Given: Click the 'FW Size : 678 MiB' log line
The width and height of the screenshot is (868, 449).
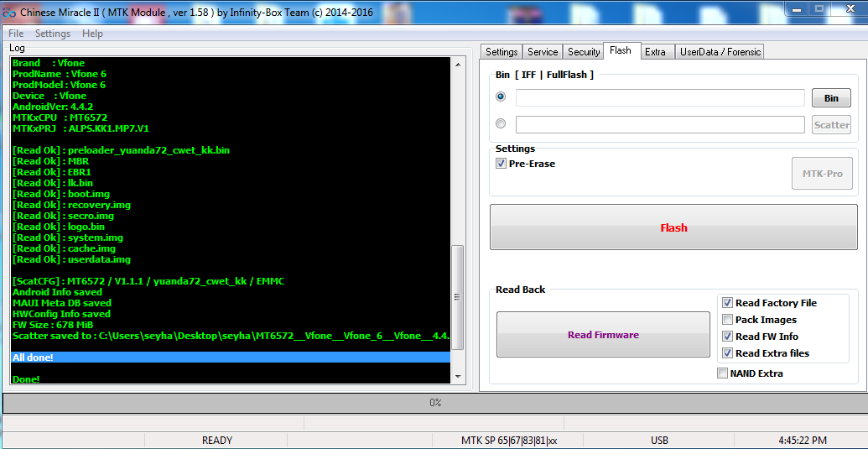Looking at the screenshot, I should pyautogui.click(x=53, y=325).
